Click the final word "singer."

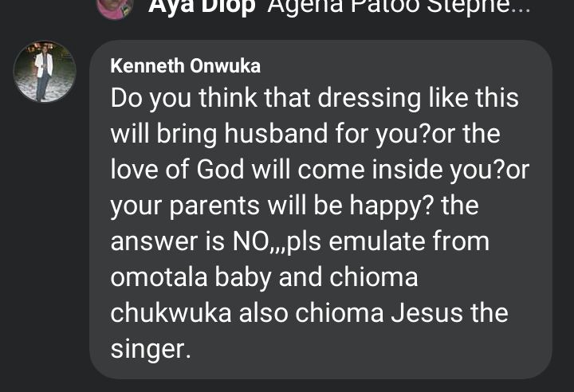point(151,349)
